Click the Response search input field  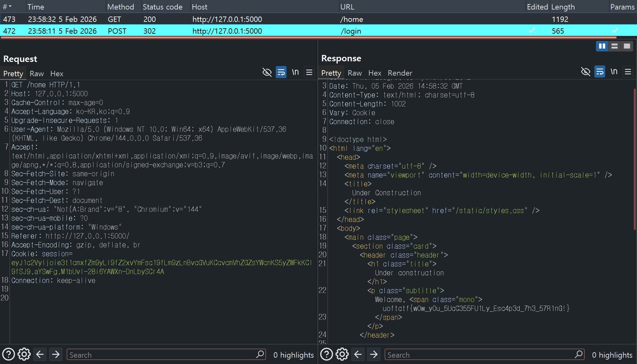point(480,355)
